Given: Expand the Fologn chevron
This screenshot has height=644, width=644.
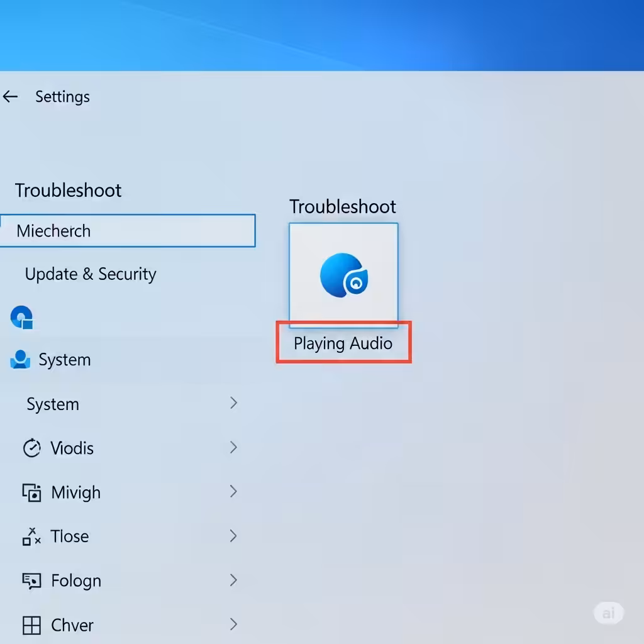Looking at the screenshot, I should tap(233, 580).
